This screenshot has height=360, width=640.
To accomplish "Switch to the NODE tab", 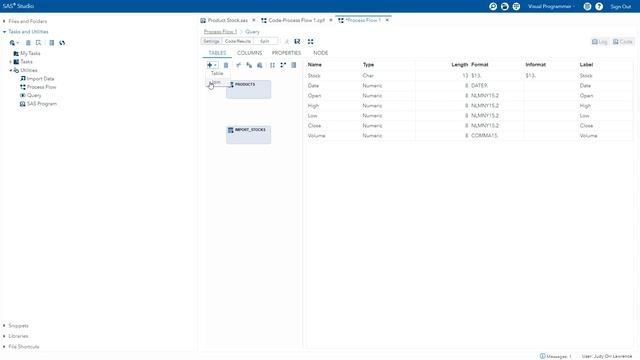I will point(320,53).
